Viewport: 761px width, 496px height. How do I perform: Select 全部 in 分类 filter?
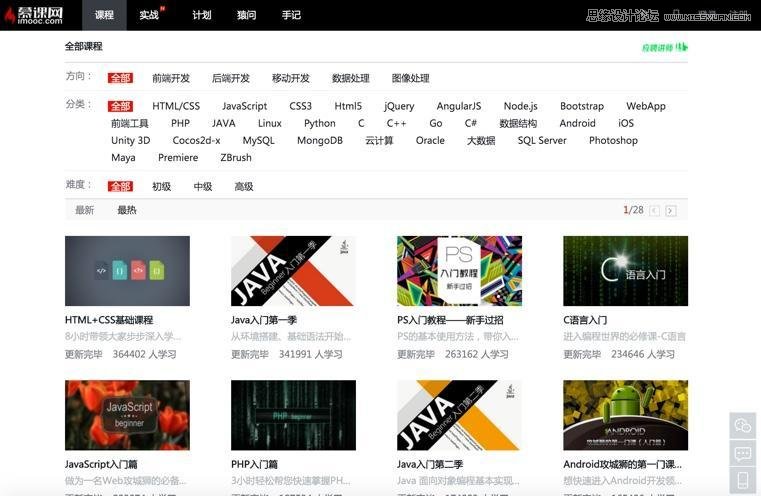coord(120,106)
